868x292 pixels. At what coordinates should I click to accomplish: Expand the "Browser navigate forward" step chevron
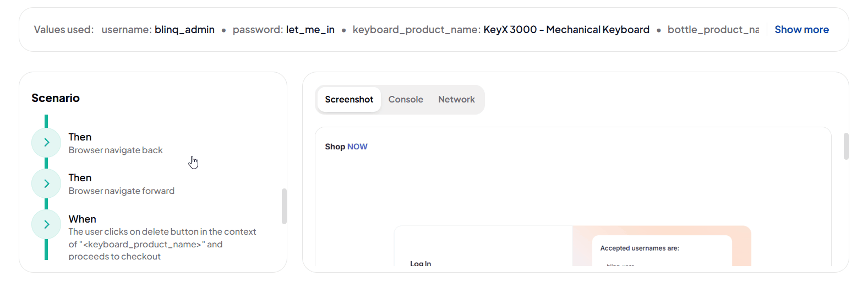pos(46,183)
